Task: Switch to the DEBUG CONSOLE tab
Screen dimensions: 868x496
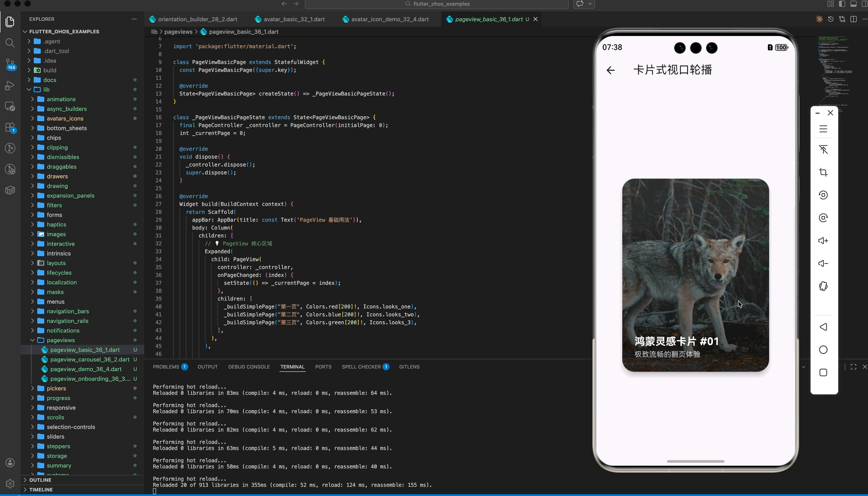Action: (x=249, y=367)
